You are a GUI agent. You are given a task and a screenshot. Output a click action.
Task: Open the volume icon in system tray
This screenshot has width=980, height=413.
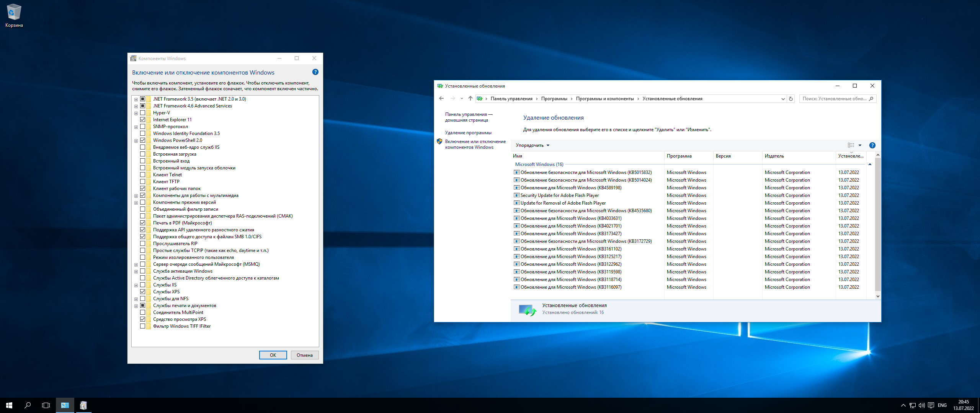click(x=922, y=405)
